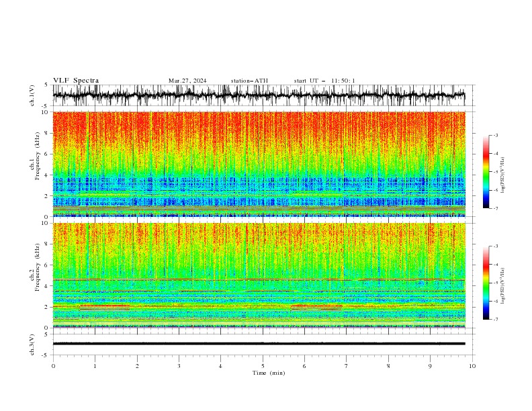Click the log(PSD) label of ch.1 color bar
The image size is (532, 411).
[x=502, y=175]
